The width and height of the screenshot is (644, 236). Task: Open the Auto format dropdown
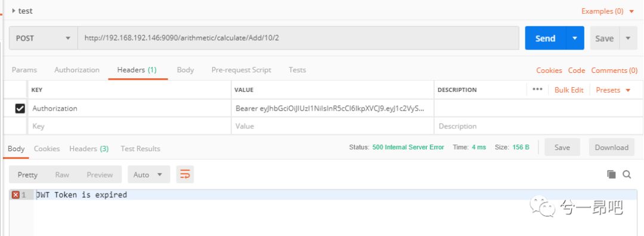click(x=148, y=174)
